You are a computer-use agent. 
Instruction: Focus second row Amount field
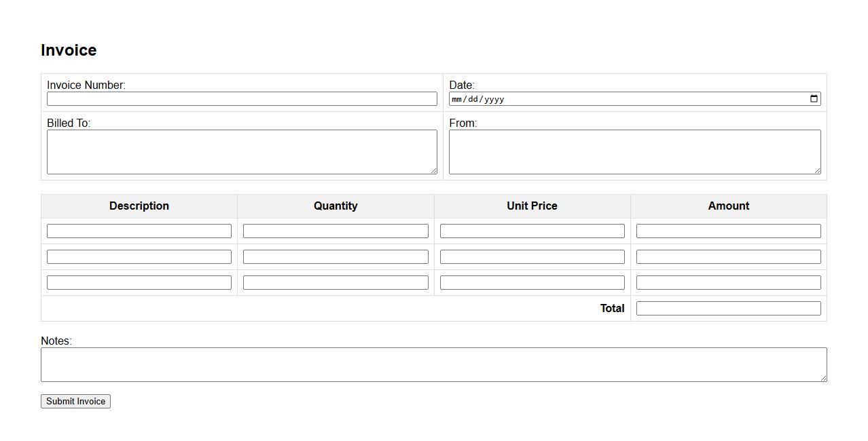pos(728,257)
